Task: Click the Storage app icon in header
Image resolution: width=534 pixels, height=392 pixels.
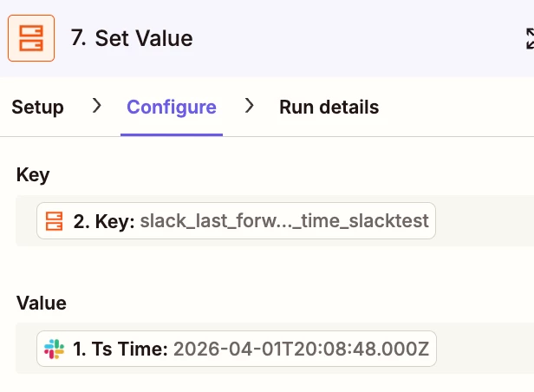Action: pyautogui.click(x=31, y=38)
